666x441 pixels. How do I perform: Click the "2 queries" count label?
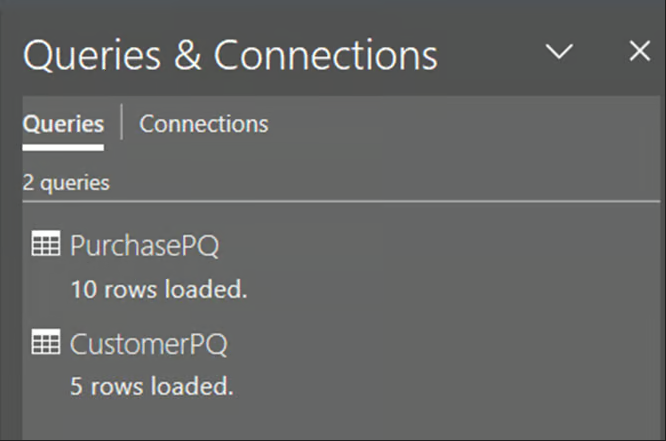[x=66, y=183]
